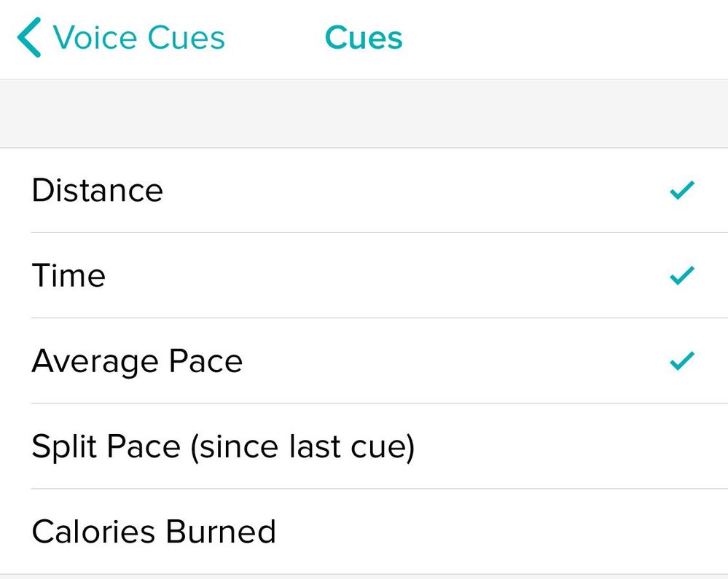Go back via the Voice Cues label

[x=138, y=38]
